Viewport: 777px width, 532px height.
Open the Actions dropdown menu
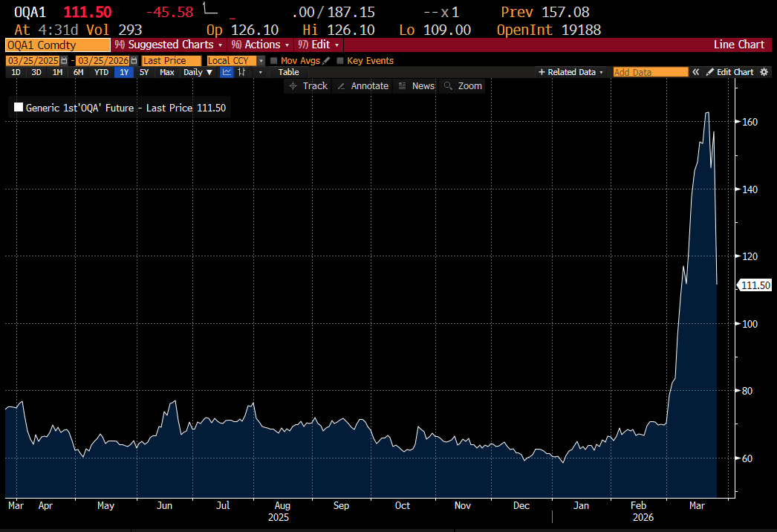point(260,45)
